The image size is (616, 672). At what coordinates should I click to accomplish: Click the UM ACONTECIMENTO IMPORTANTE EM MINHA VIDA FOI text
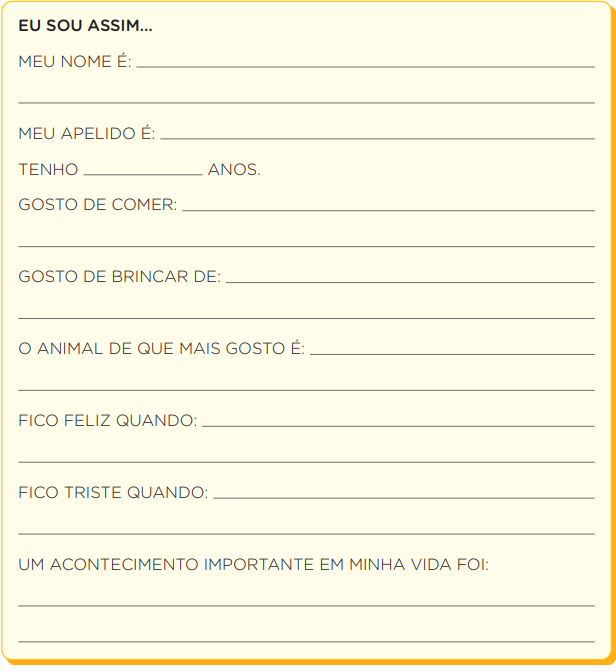(253, 564)
